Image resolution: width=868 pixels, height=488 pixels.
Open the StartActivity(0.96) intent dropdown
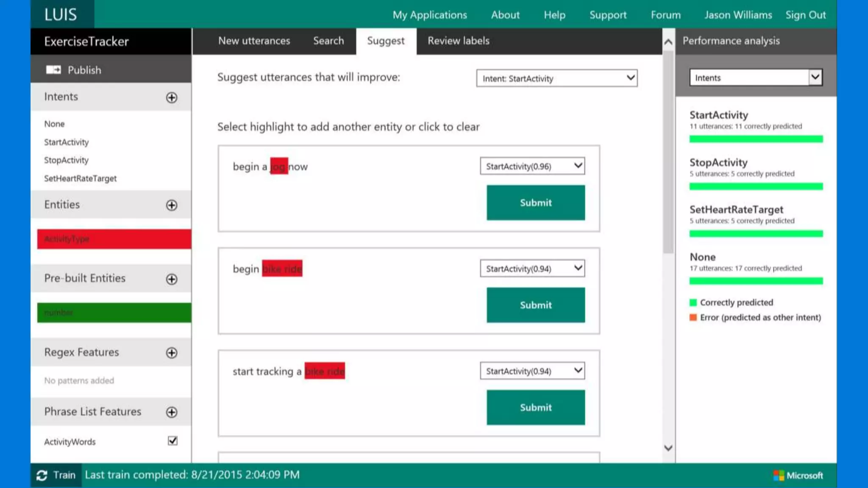(x=532, y=166)
